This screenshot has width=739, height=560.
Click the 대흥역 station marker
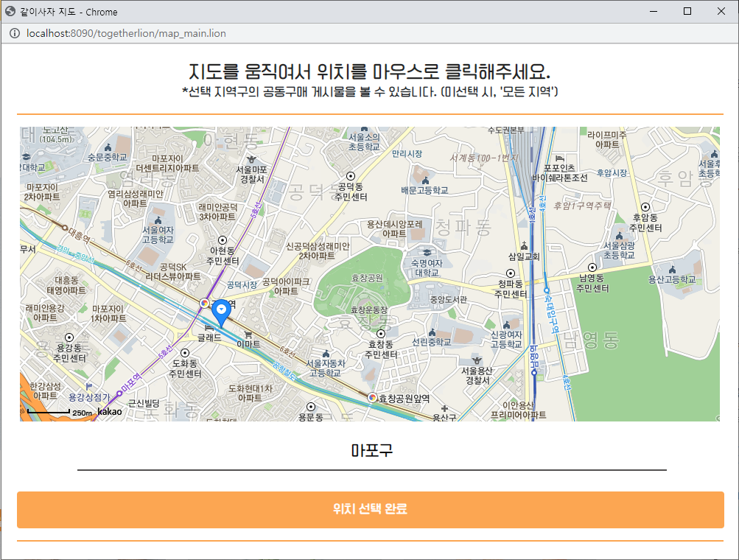pos(65,228)
